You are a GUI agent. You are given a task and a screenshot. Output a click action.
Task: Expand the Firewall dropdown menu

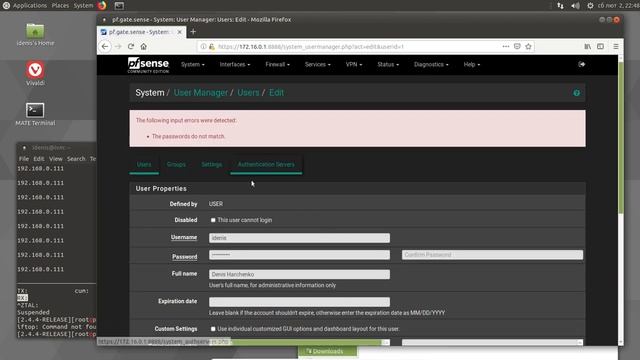(278, 64)
